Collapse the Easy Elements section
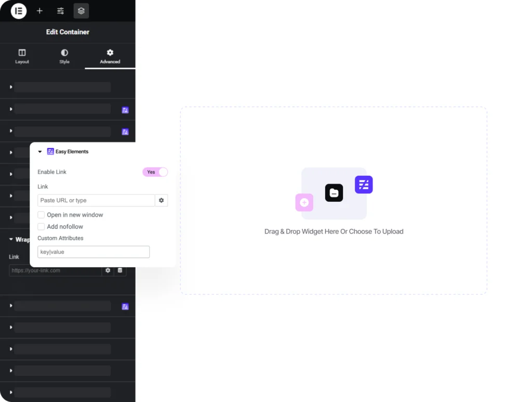 (x=40, y=152)
